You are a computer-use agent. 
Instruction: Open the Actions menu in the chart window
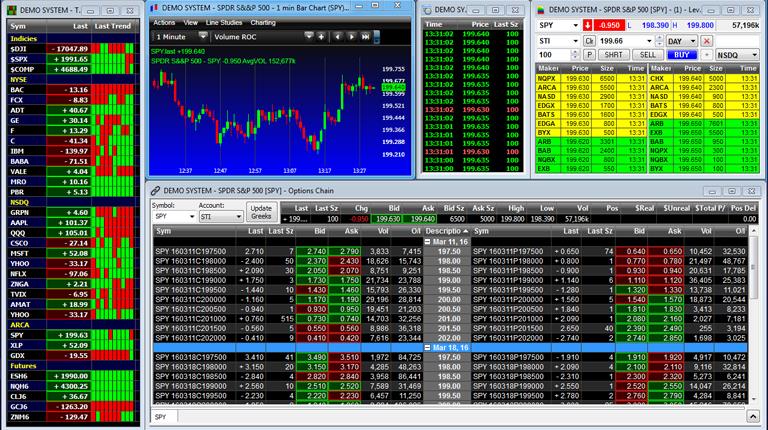(164, 23)
